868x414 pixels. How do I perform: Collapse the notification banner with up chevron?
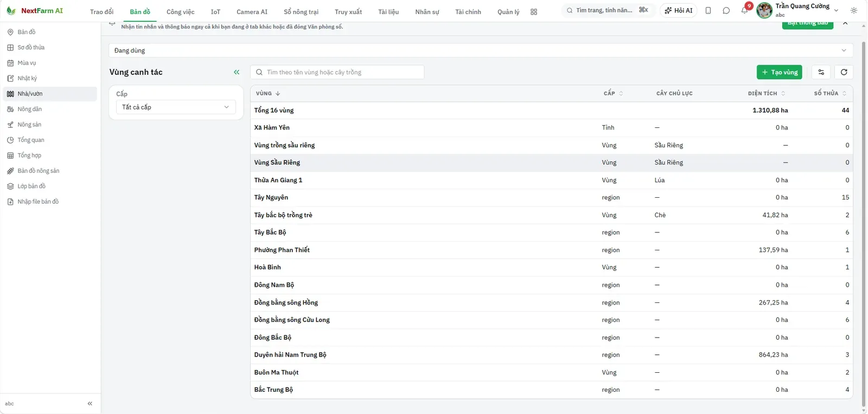(845, 23)
